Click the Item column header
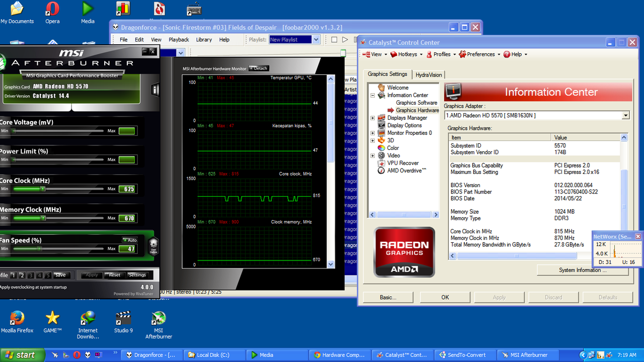Viewport: 644px width, 362px height. click(501, 137)
